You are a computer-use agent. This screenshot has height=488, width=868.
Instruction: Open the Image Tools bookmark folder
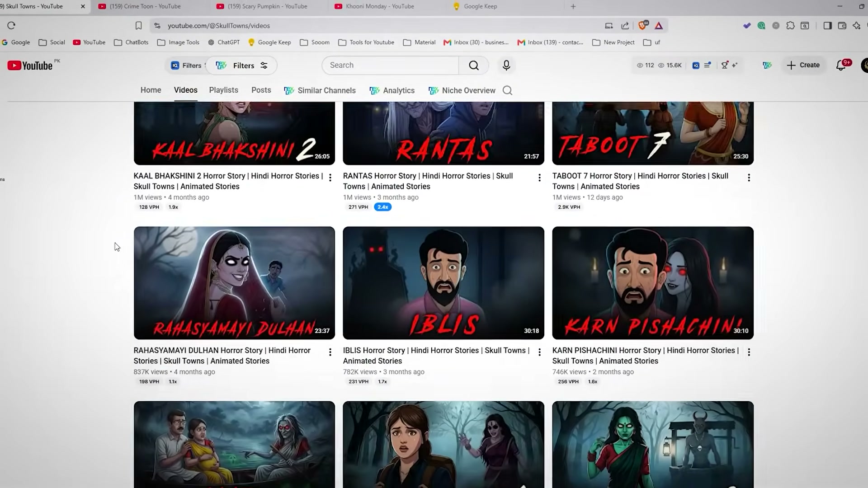coord(178,42)
